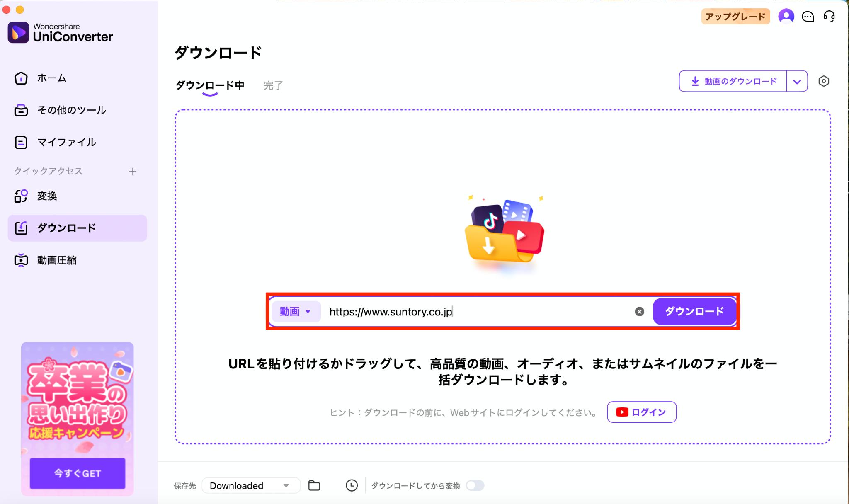This screenshot has height=504, width=849.
Task: Click the 動画のダウンロード button
Action: (733, 81)
